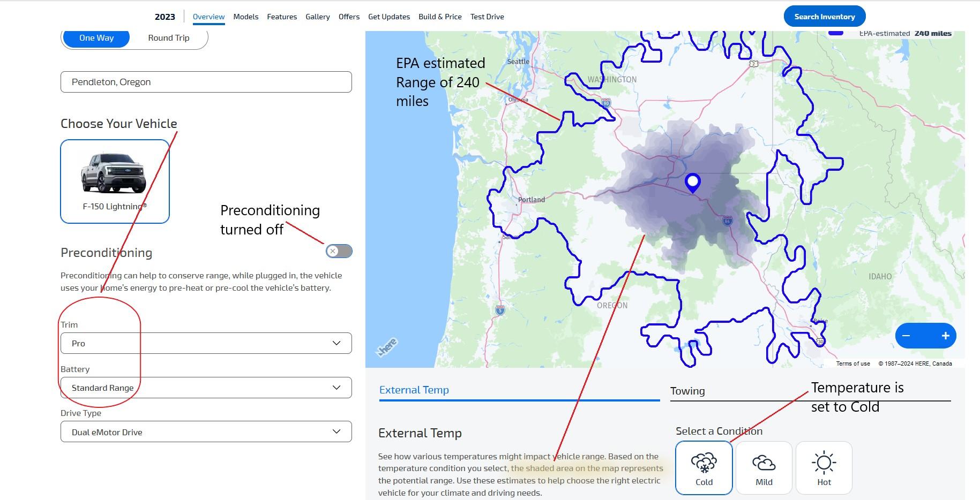The height and width of the screenshot is (500, 980).
Task: Click the map zoom-out minus icon
Action: tap(906, 336)
